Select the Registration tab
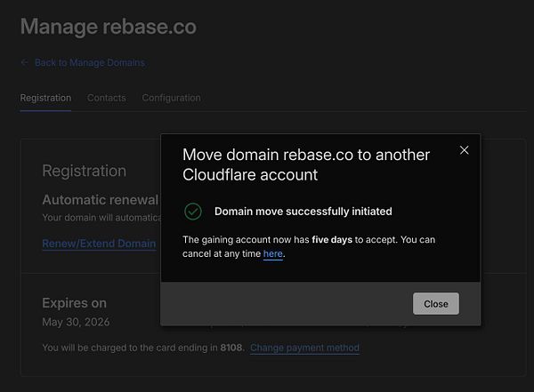Viewport: 534px width, 392px height. coord(45,98)
